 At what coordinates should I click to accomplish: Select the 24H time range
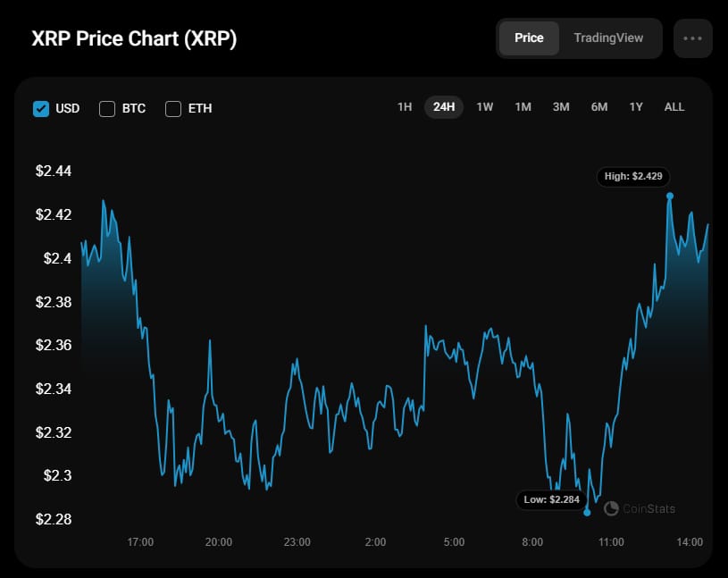click(x=444, y=107)
